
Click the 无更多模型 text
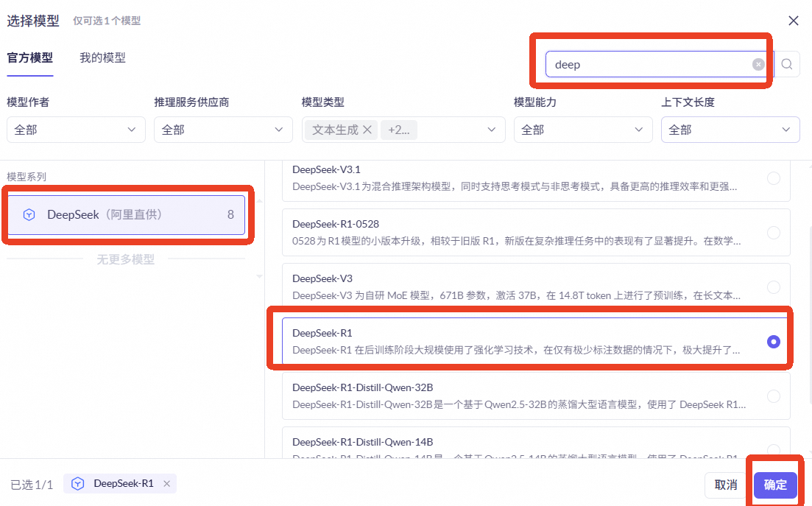click(126, 259)
